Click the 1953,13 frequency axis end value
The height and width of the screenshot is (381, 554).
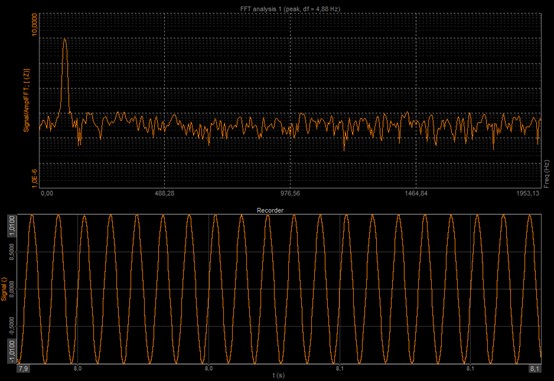pos(528,193)
